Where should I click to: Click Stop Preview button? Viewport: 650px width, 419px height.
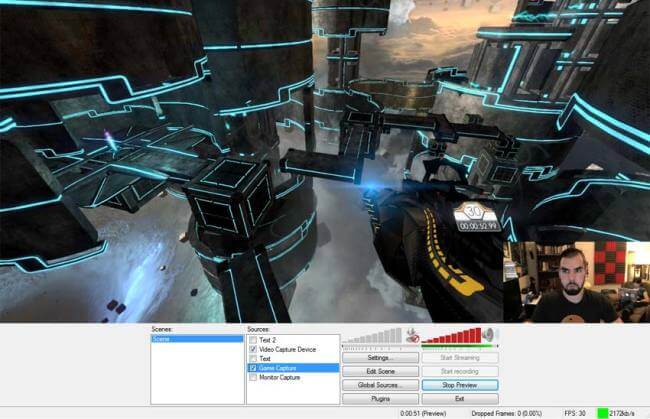point(460,385)
